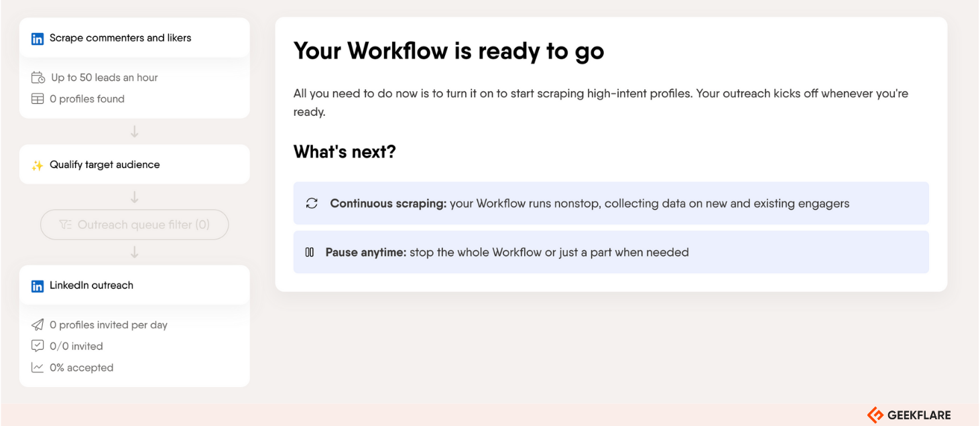Click chart icon next to 0% accepted

[38, 368]
